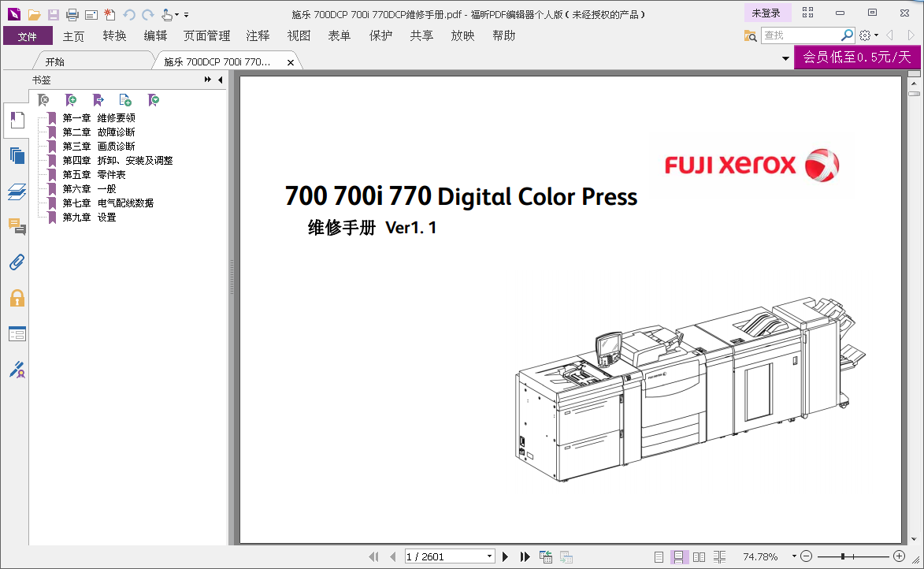This screenshot has height=569, width=924.
Task: Open the 页面管理 ribbon tab
Action: point(207,36)
